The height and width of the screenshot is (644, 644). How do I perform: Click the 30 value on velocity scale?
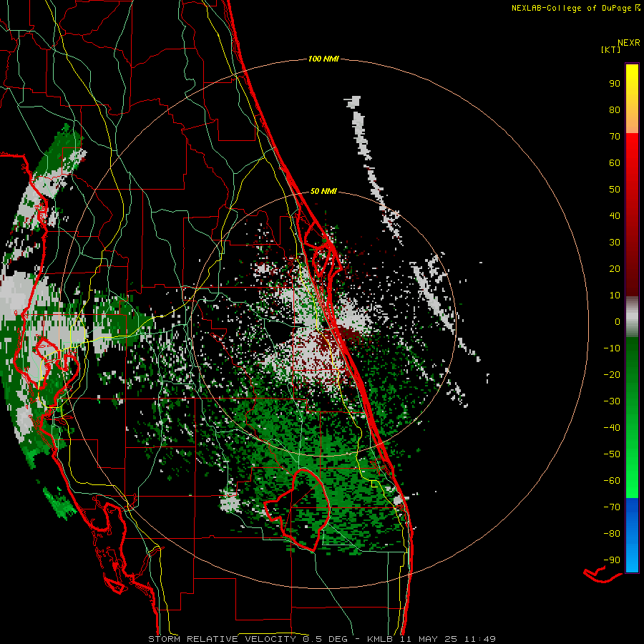tap(615, 243)
